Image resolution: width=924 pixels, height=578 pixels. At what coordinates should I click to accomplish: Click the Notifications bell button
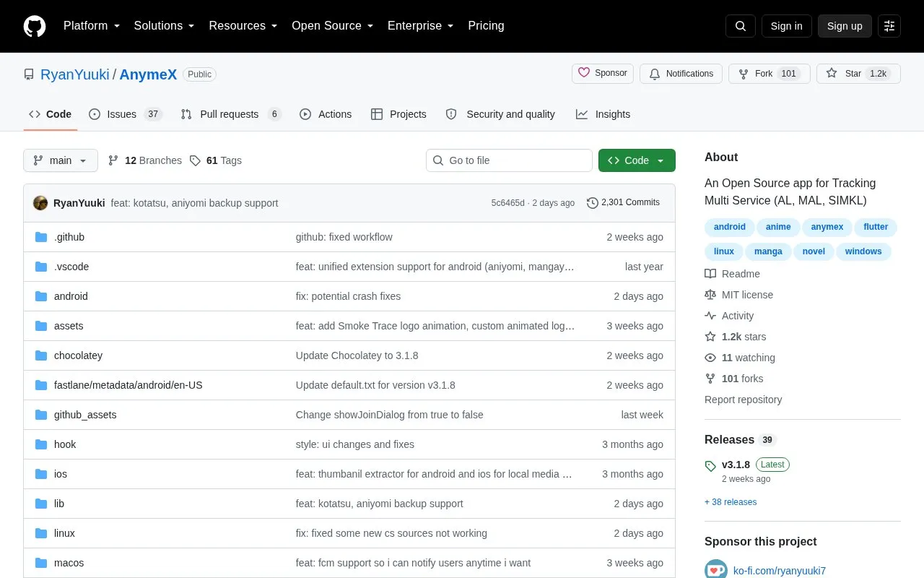681,74
